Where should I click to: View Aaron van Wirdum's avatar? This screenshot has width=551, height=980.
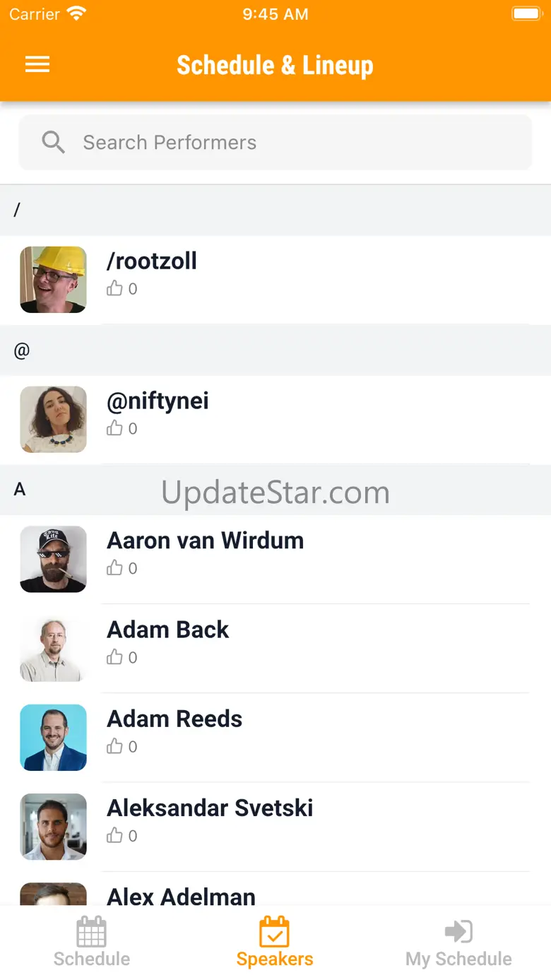[53, 559]
